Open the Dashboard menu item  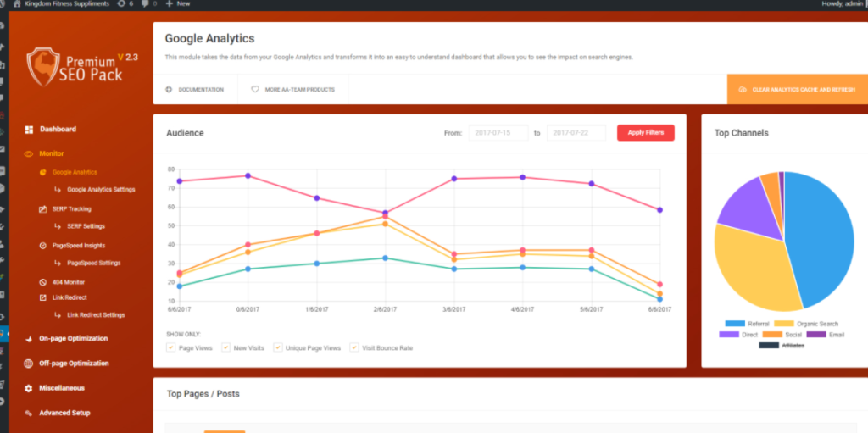click(58, 130)
